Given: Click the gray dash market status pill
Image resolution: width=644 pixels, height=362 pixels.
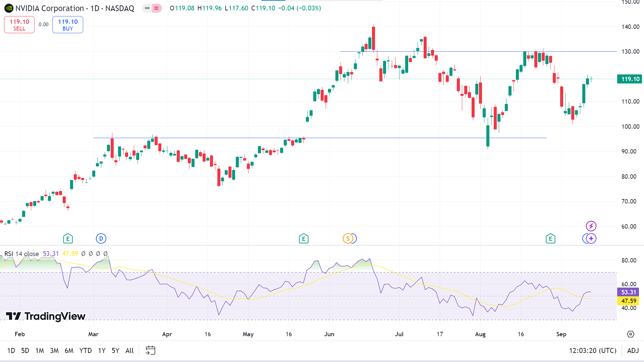Looking at the screenshot, I should (147, 8).
